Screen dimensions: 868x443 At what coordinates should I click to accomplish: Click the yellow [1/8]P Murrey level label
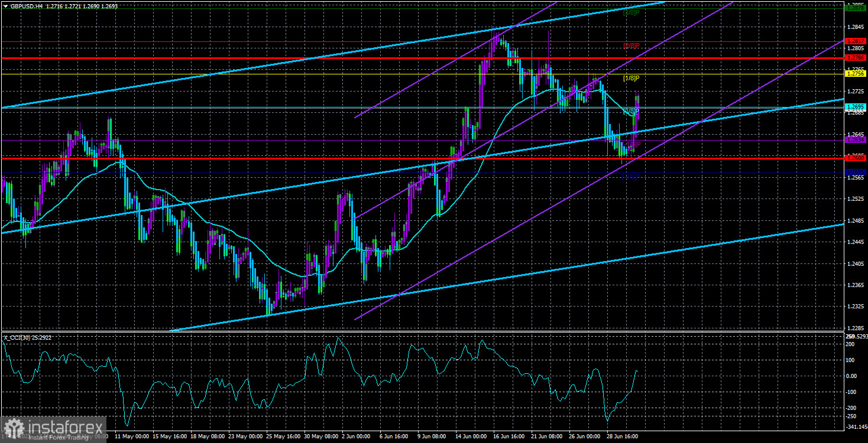(x=631, y=78)
